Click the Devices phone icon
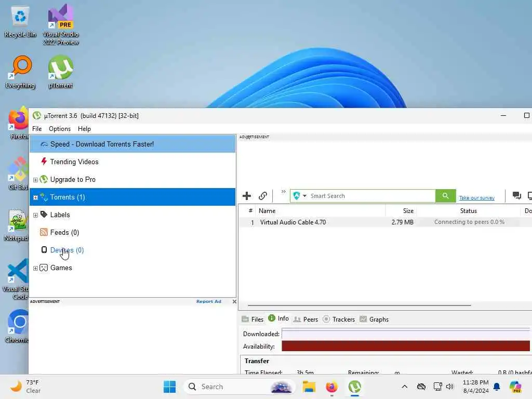 point(44,250)
